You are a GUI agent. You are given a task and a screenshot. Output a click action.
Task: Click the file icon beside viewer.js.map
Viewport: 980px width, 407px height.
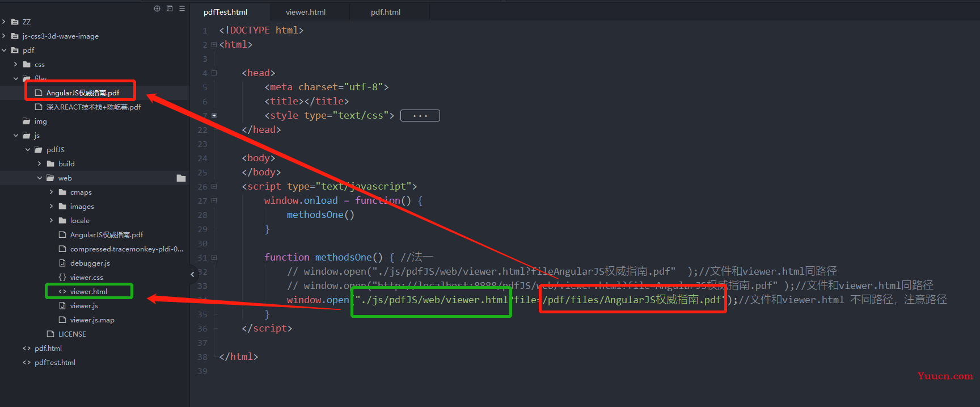(x=62, y=320)
